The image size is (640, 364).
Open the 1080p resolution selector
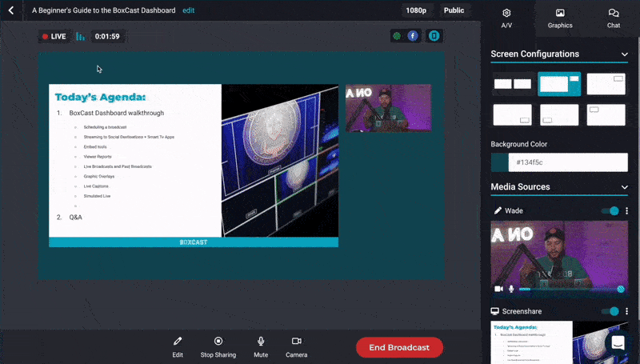coord(416,10)
